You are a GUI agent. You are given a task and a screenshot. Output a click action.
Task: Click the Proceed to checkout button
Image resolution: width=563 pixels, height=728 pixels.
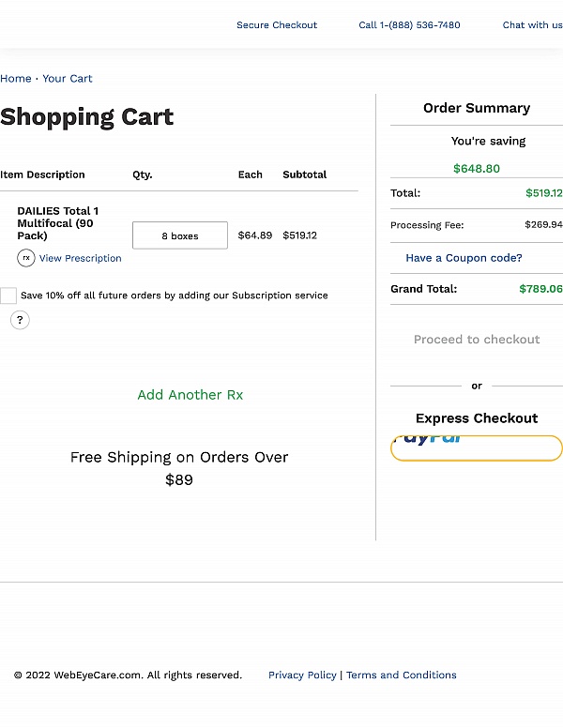[x=477, y=340]
